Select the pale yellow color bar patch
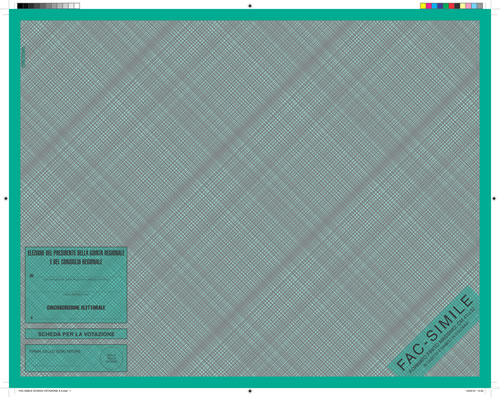Viewport: 500px width, 397px height. pyautogui.click(x=463, y=6)
